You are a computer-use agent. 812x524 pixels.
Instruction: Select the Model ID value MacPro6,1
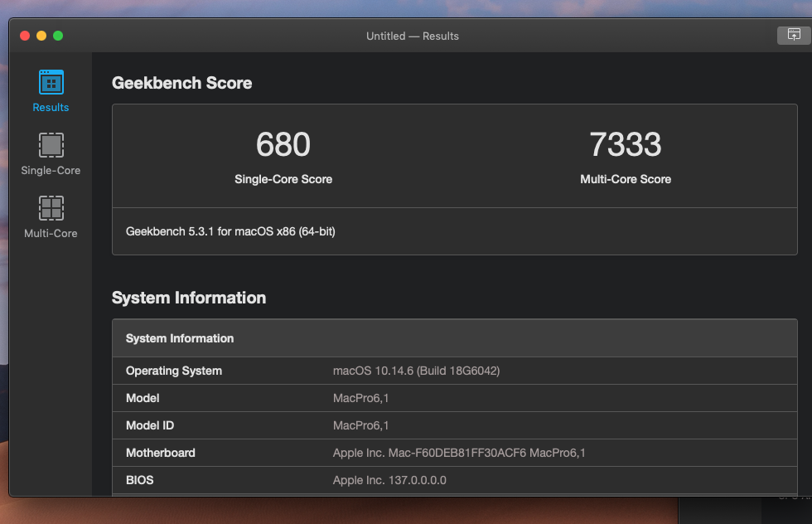[x=360, y=425]
